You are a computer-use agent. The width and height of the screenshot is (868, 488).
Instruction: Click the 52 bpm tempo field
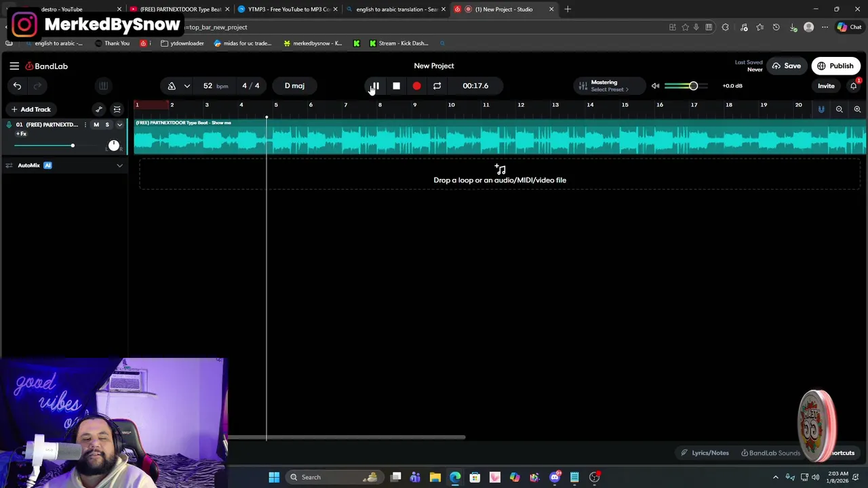coord(215,85)
